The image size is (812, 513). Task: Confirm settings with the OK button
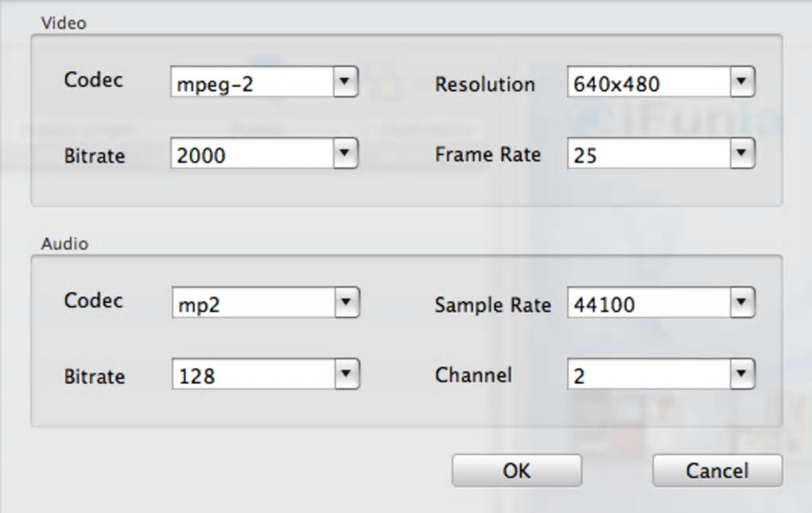(x=517, y=471)
